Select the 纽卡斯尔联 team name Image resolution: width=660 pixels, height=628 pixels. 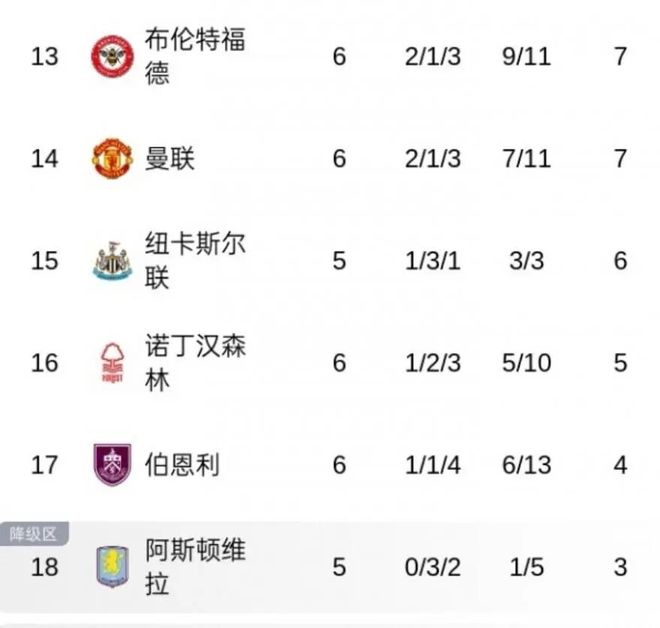tap(195, 260)
